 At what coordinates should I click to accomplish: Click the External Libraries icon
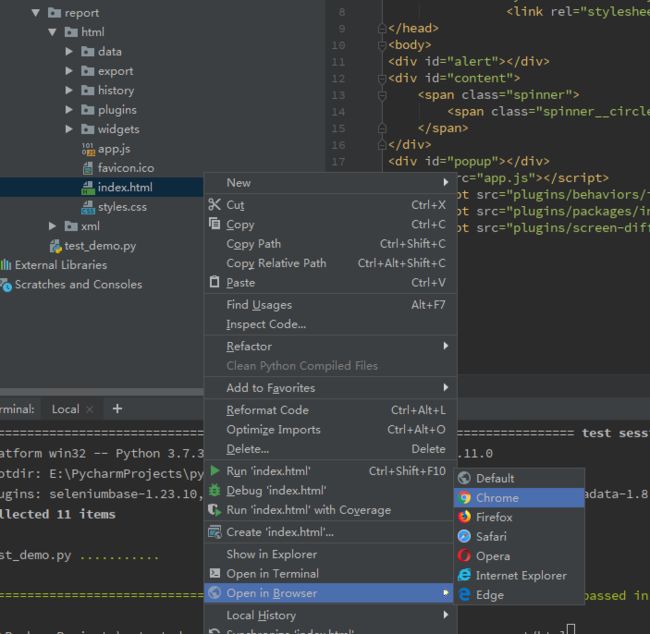(x=6, y=265)
